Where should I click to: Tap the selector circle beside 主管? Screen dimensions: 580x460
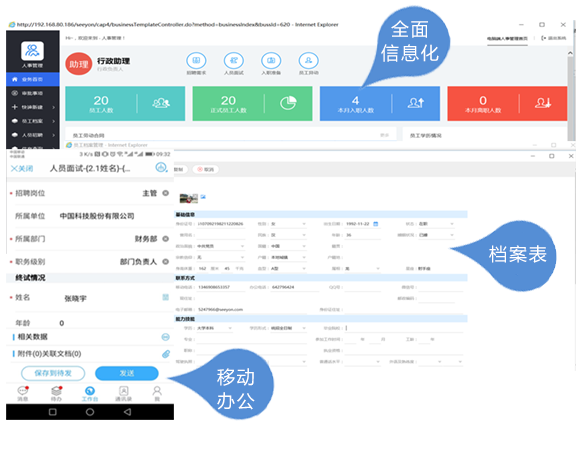(x=166, y=193)
